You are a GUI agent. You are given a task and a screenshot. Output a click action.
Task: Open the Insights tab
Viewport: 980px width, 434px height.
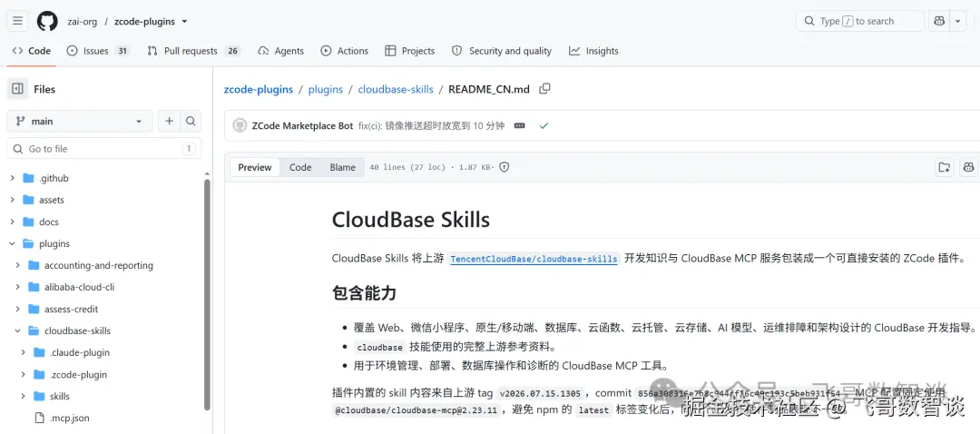tap(593, 51)
